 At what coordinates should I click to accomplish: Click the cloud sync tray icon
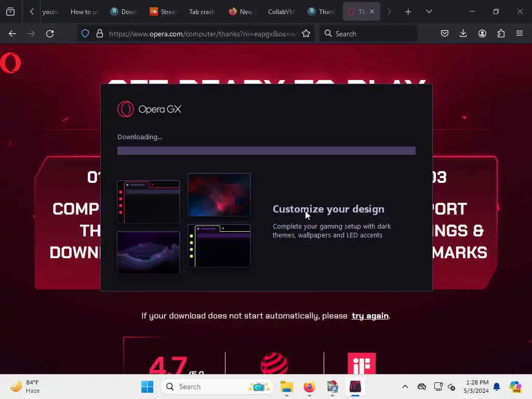coord(422,387)
